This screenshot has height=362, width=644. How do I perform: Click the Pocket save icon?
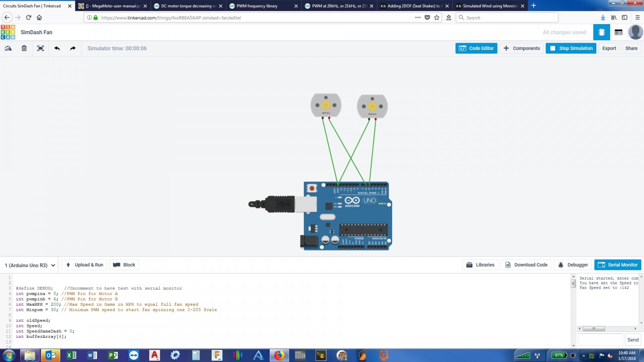[x=427, y=17]
